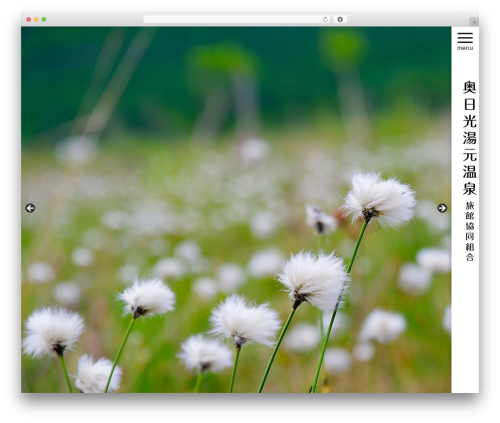Go to the previous slide with left arrow
The image size is (500, 423).
pyautogui.click(x=30, y=208)
